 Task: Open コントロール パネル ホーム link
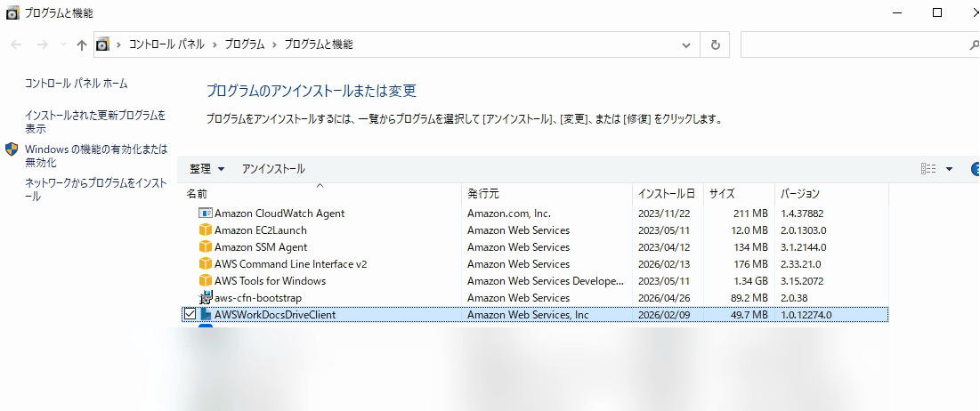click(x=77, y=84)
